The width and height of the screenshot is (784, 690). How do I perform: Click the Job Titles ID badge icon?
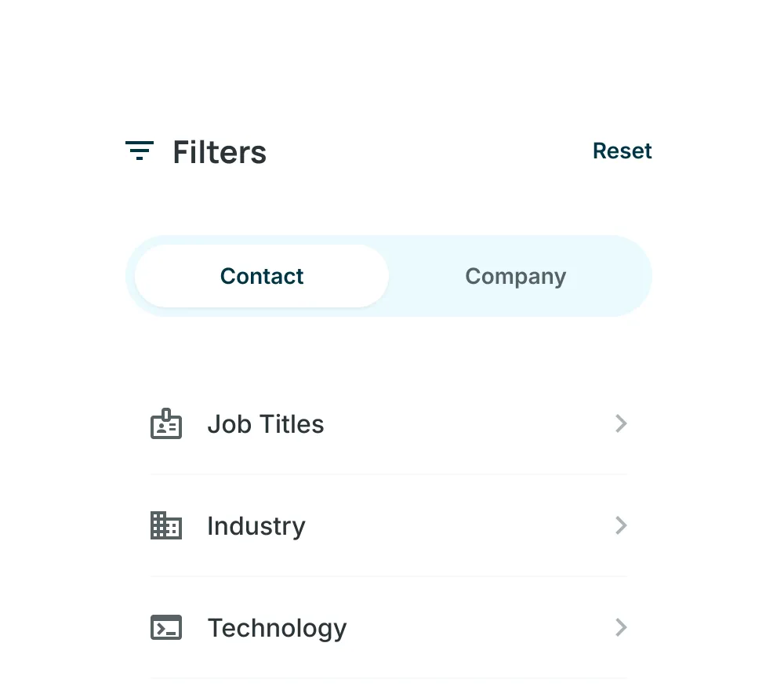tap(166, 423)
